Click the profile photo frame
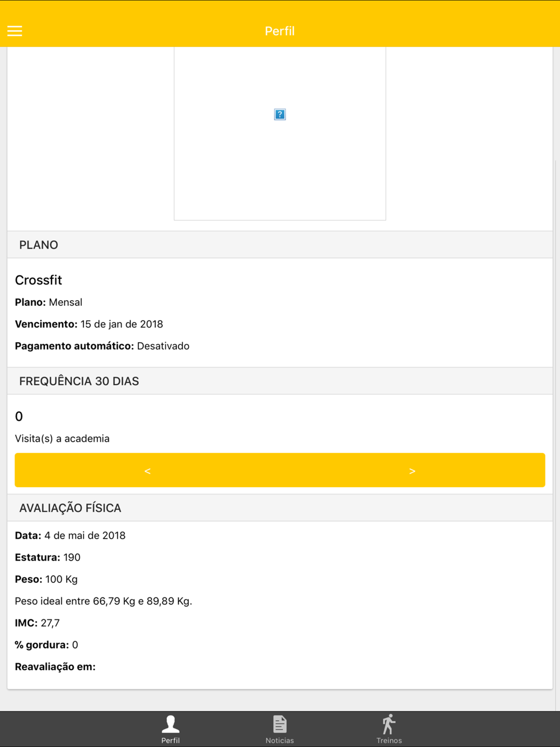 (x=280, y=133)
